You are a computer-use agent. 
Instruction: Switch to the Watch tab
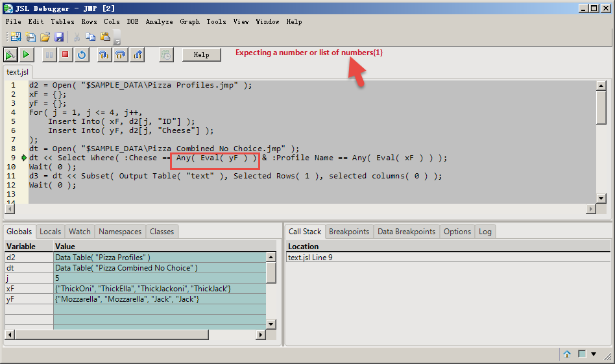point(80,232)
